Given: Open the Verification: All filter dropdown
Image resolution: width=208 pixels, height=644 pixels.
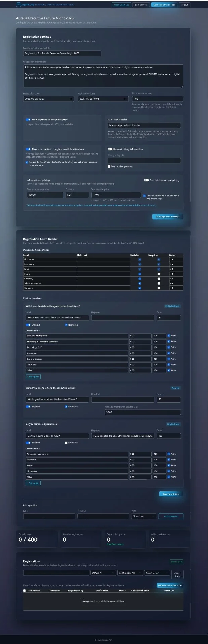Looking at the screenshot, I should point(130,573).
